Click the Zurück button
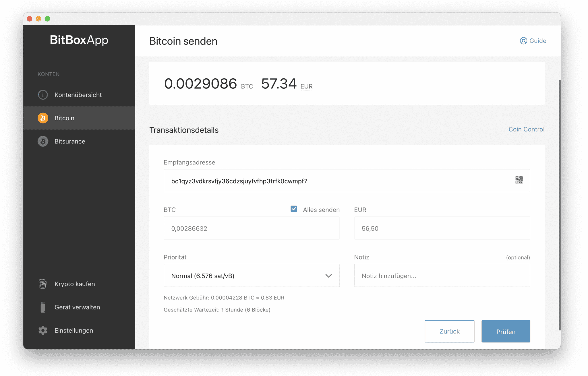This screenshot has height=376, width=588. (449, 331)
